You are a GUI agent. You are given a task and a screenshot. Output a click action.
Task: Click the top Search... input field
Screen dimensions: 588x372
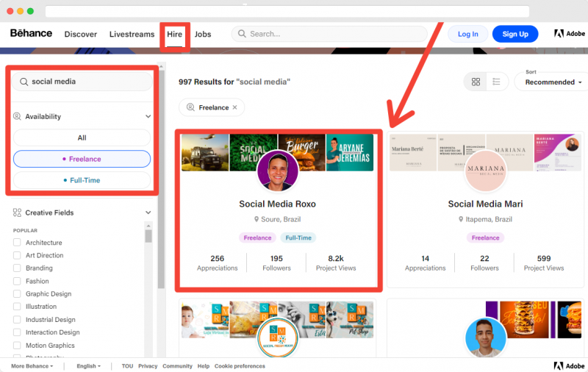click(x=329, y=34)
